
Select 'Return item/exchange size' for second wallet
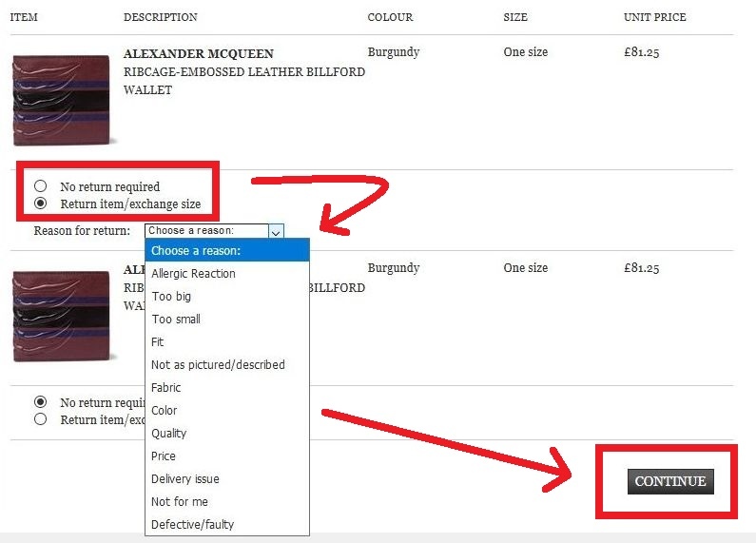click(41, 419)
